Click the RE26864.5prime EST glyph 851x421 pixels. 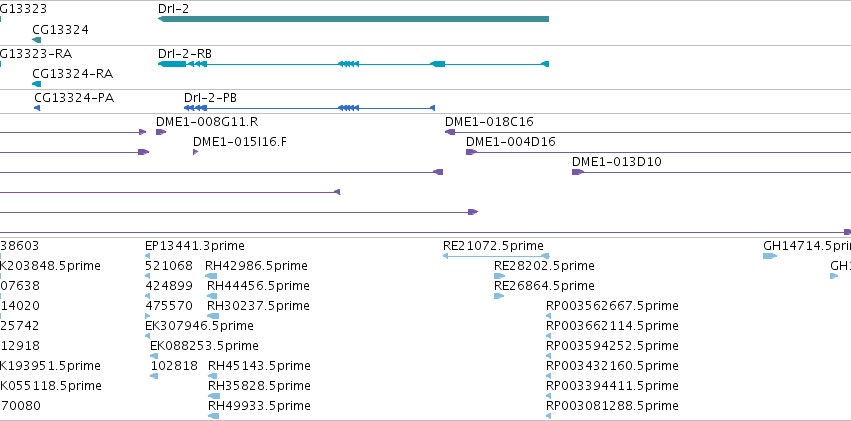499,296
